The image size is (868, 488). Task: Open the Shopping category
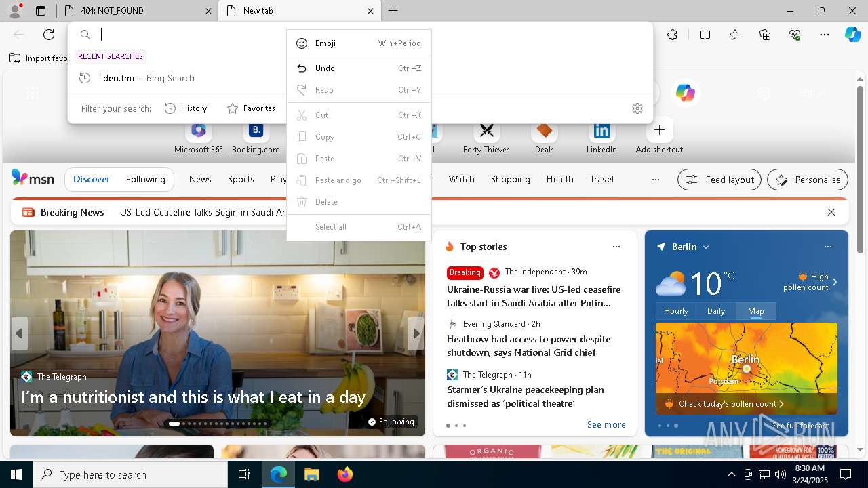click(x=510, y=179)
